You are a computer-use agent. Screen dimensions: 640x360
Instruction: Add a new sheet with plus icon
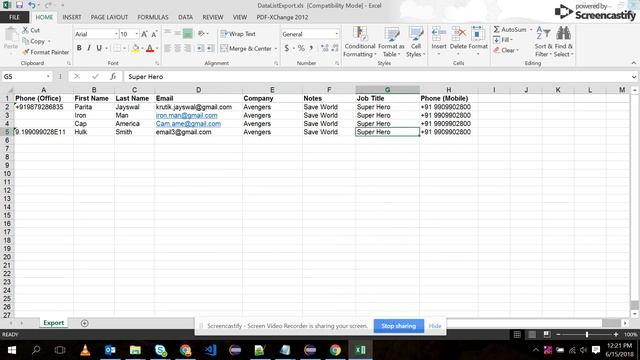[84, 323]
